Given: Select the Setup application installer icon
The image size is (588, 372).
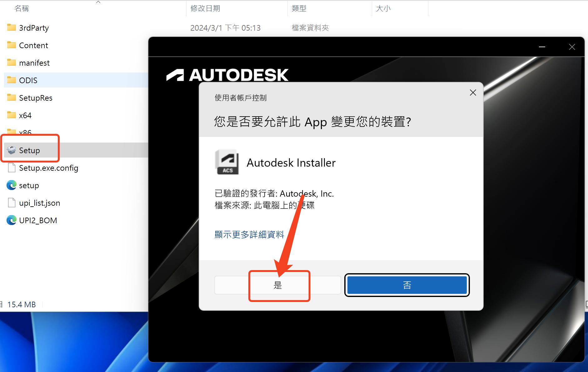Looking at the screenshot, I should tap(12, 150).
